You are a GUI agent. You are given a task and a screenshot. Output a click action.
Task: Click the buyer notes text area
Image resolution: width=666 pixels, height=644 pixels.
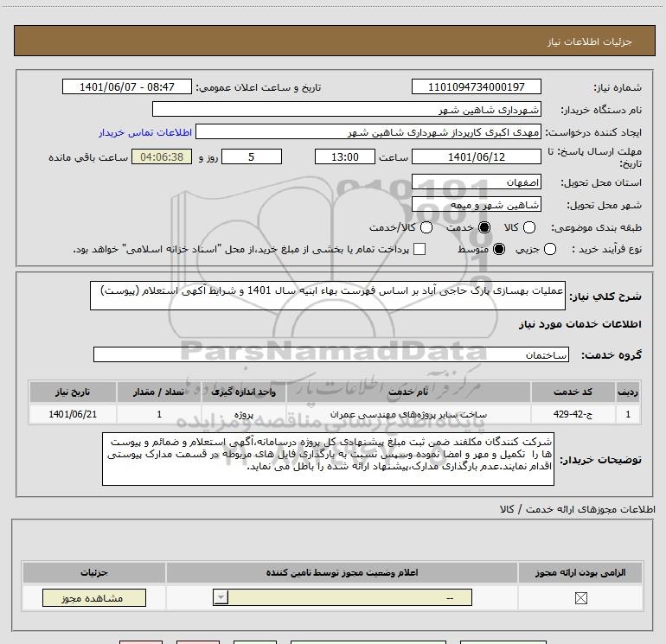(x=328, y=459)
